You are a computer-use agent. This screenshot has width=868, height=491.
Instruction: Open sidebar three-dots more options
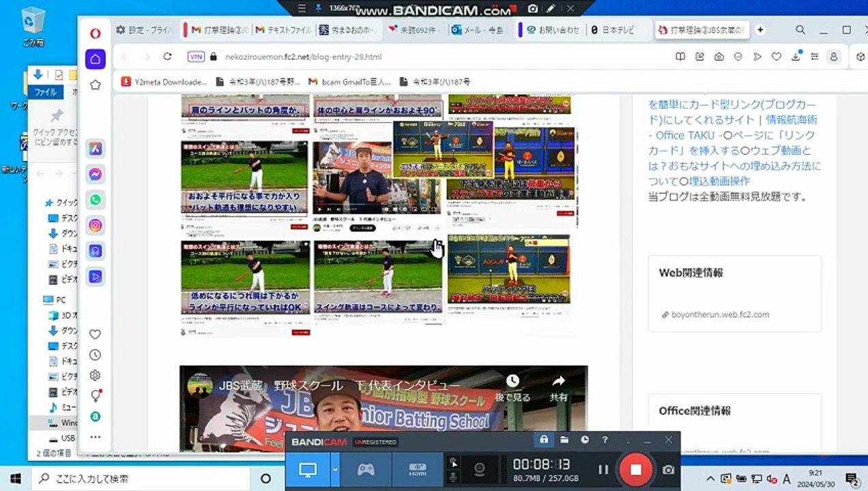tap(96, 437)
